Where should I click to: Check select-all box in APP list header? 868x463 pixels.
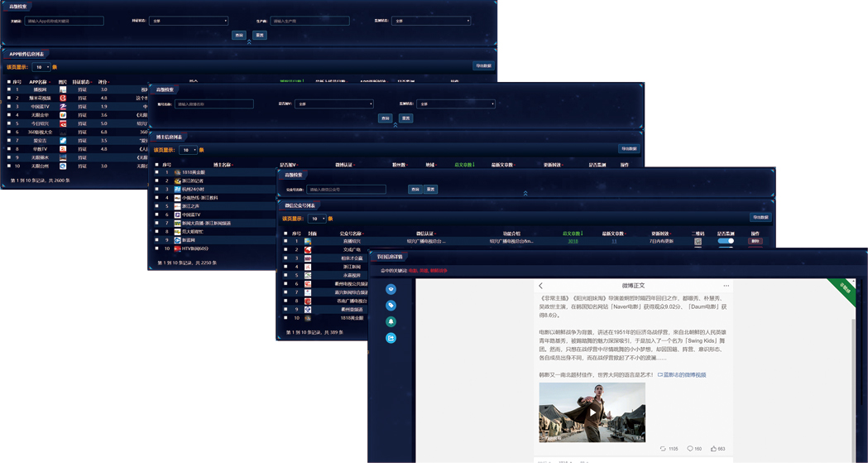coord(9,82)
